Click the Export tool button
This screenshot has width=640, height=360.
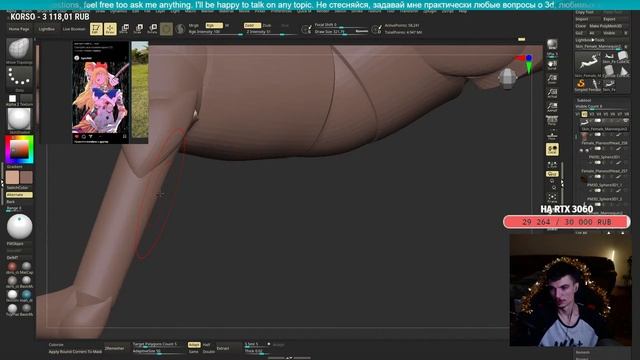tap(609, 19)
